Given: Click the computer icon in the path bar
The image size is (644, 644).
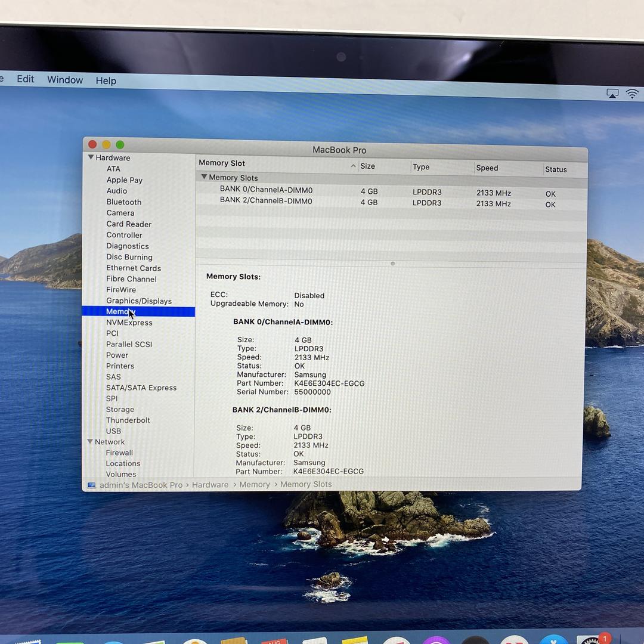Looking at the screenshot, I should (x=91, y=485).
